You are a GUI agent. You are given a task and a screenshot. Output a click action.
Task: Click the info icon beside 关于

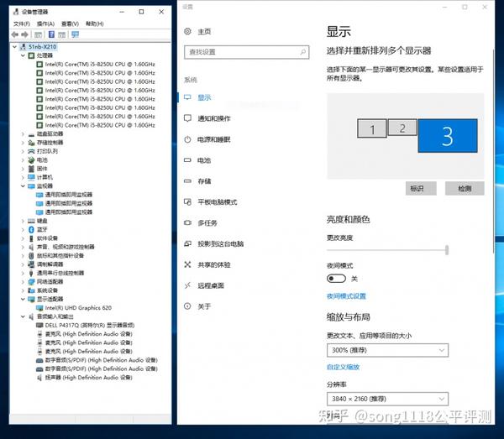tap(187, 306)
